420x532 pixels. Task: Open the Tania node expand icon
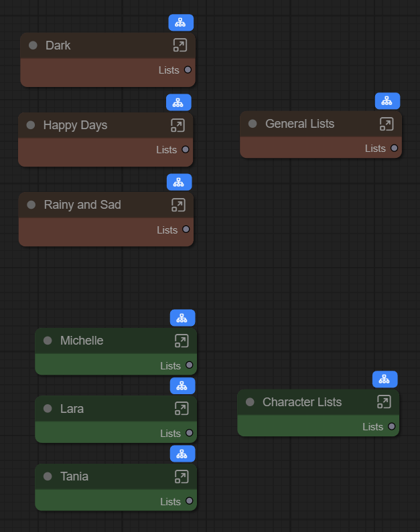point(182,476)
